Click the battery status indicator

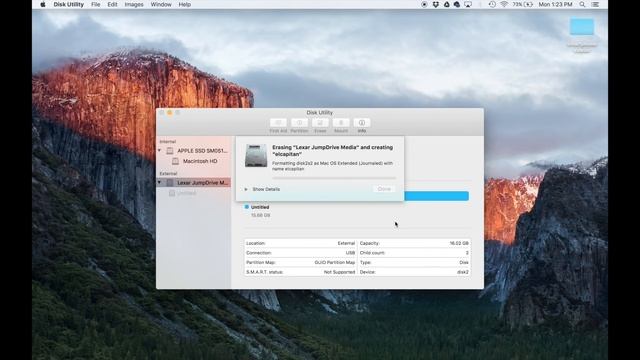523,4
